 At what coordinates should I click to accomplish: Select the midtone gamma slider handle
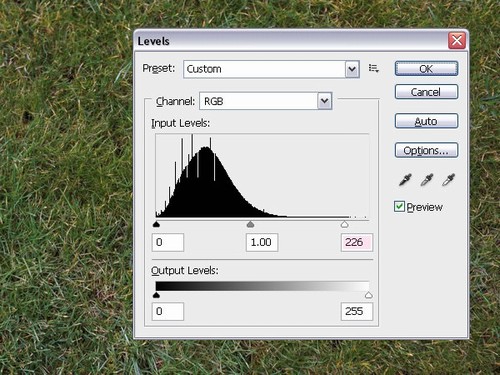[250, 224]
